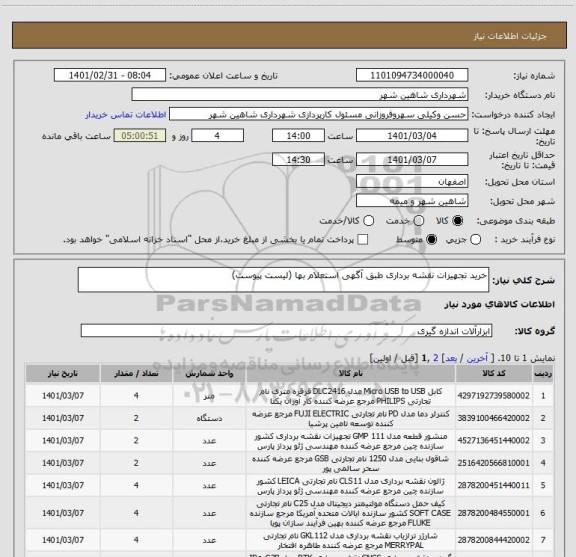Image resolution: width=576 pixels, height=557 pixels.
Task: Click the price validity date 1401/03/07 field
Action: click(x=412, y=159)
